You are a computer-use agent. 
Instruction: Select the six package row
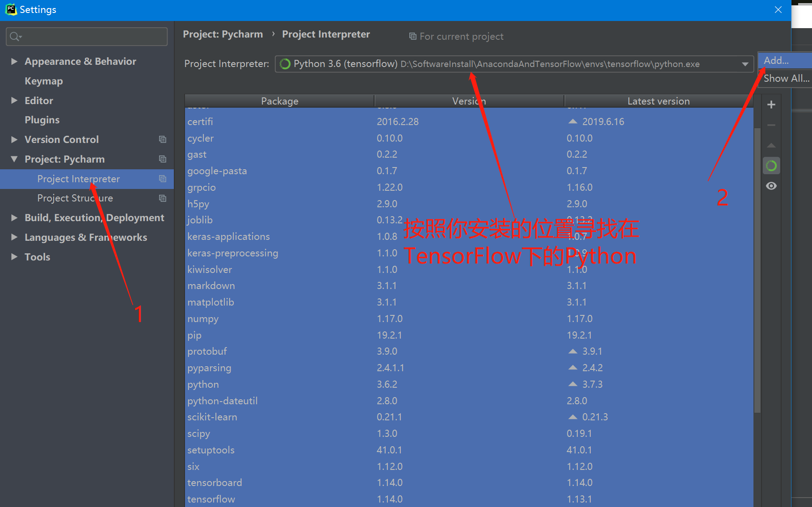(469, 466)
